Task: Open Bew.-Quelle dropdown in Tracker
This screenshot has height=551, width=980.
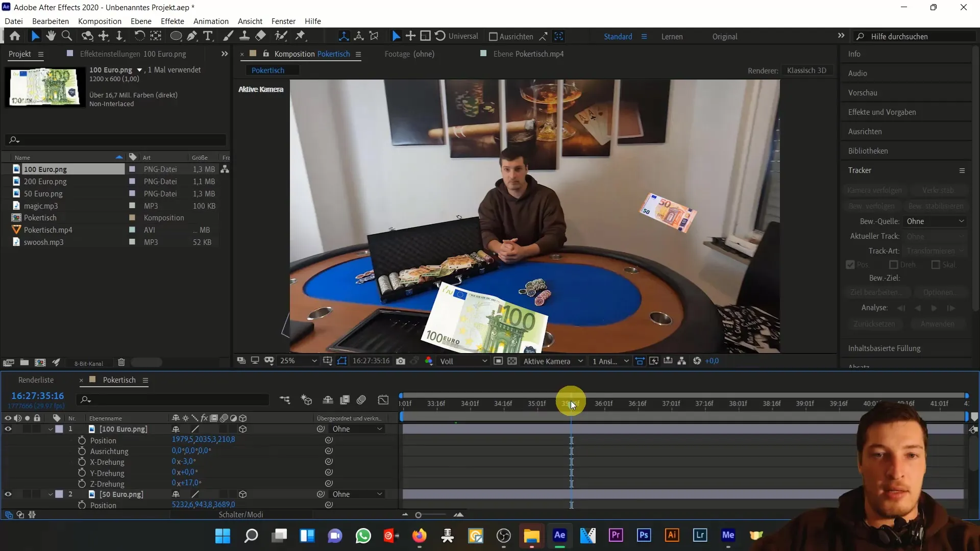Action: [935, 221]
